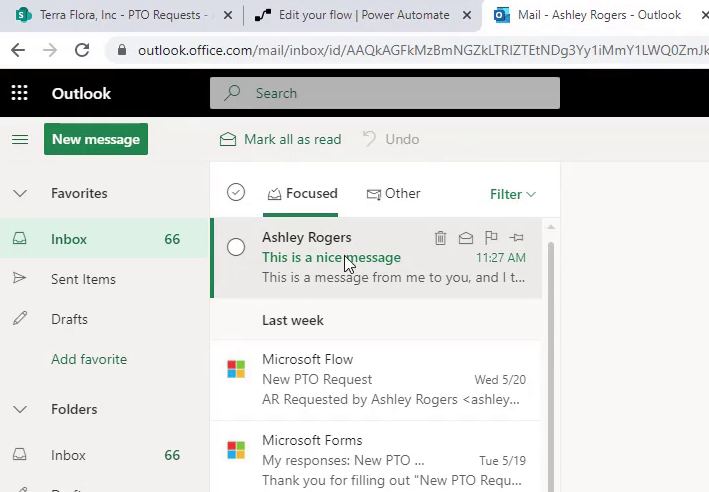The height and width of the screenshot is (492, 709).
Task: Close the Terra Flora PTO Requests tab
Action: click(x=228, y=15)
